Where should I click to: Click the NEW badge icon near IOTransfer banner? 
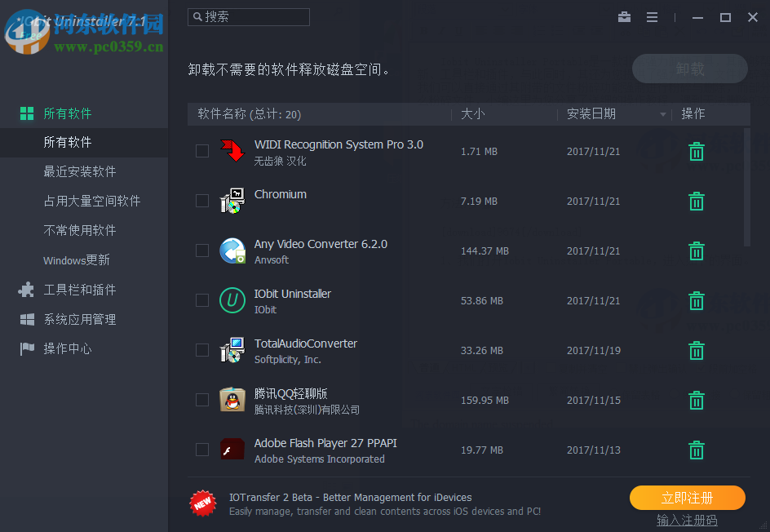pos(202,503)
